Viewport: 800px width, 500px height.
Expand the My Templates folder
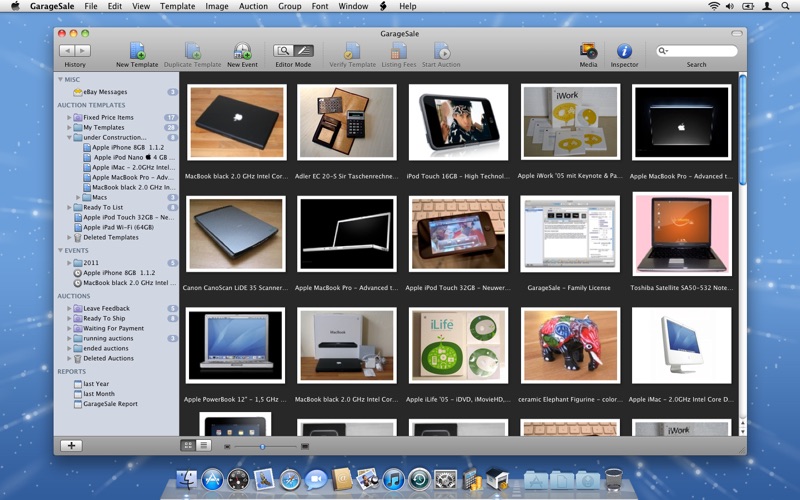click(69, 128)
